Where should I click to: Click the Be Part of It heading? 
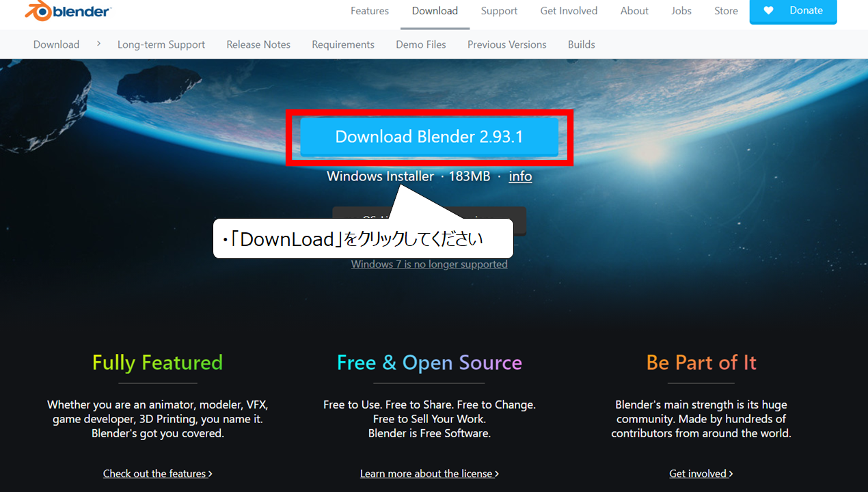coord(701,362)
